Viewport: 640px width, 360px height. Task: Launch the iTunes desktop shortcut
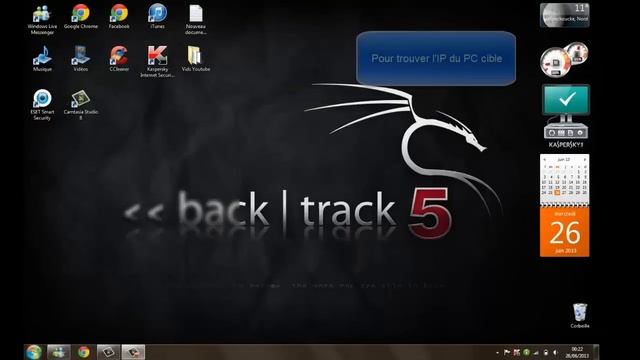[158, 17]
